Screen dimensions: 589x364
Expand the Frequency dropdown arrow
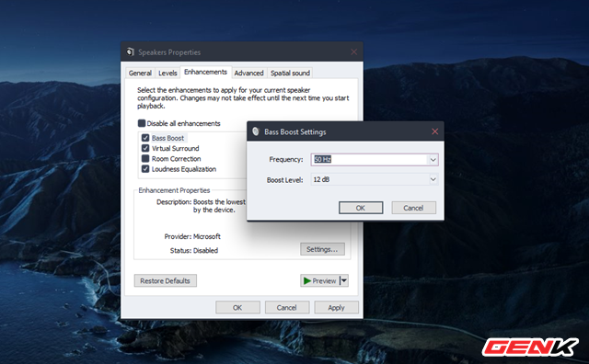coord(433,160)
